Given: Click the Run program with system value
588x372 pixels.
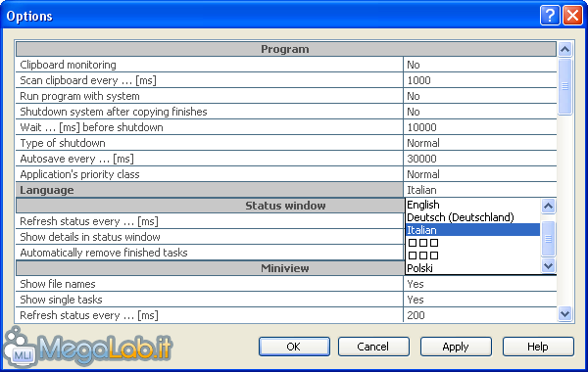Looking at the screenshot, I should pos(480,96).
